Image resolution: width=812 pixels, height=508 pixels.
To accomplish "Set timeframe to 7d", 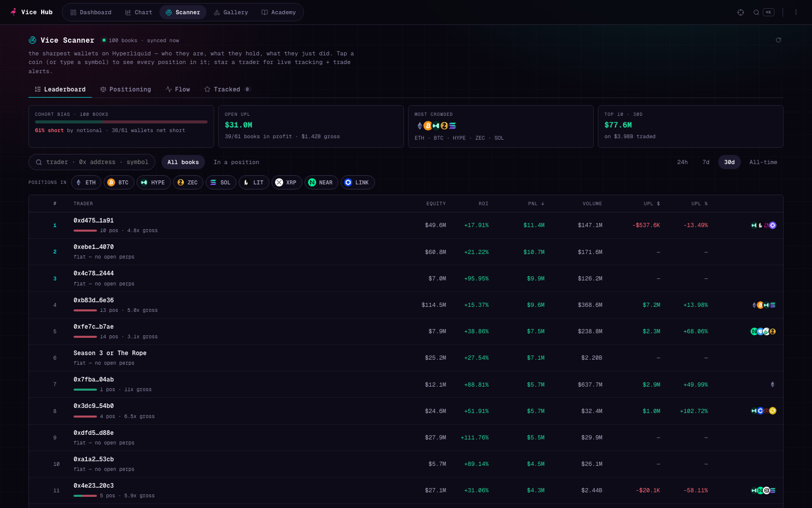I will coord(706,162).
